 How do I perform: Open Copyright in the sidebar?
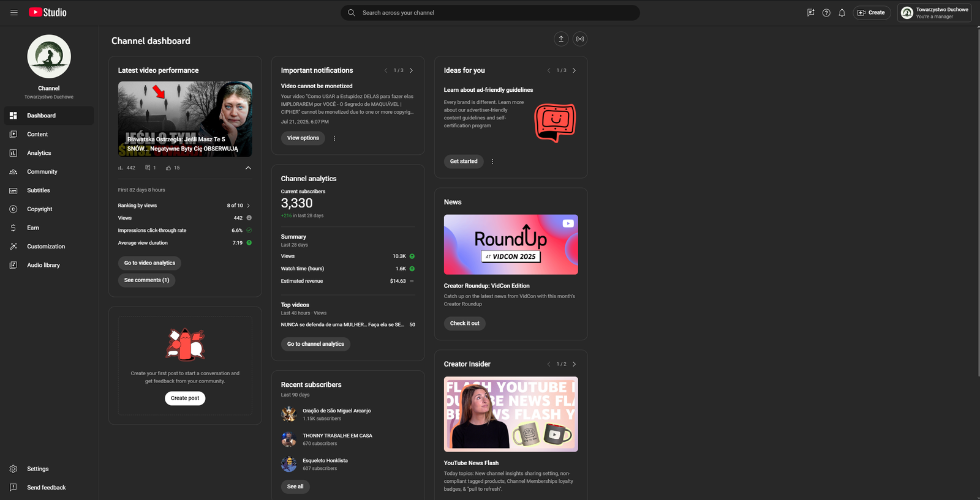(49, 209)
